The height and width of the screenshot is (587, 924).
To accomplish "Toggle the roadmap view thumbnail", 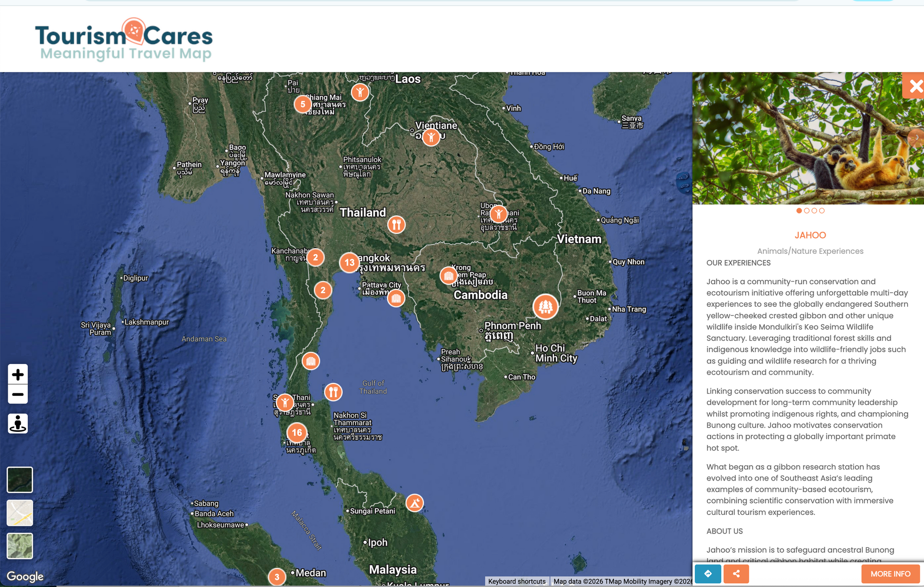I will [x=19, y=512].
